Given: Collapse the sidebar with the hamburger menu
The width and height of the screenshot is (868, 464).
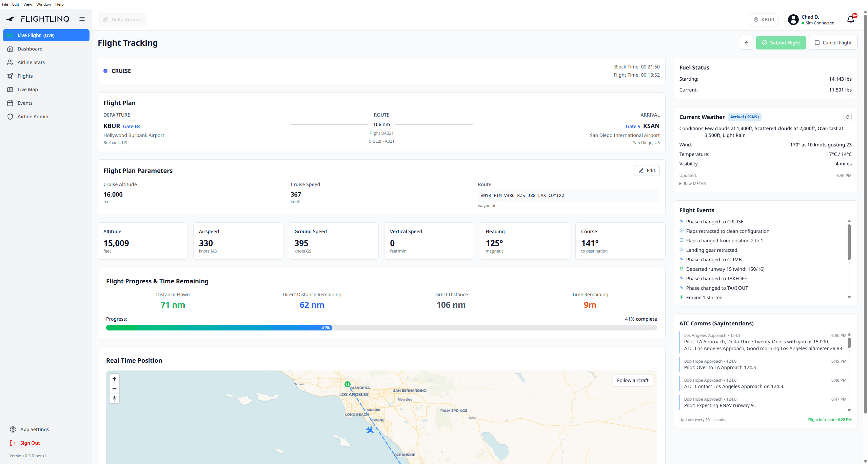Looking at the screenshot, I should pyautogui.click(x=82, y=19).
